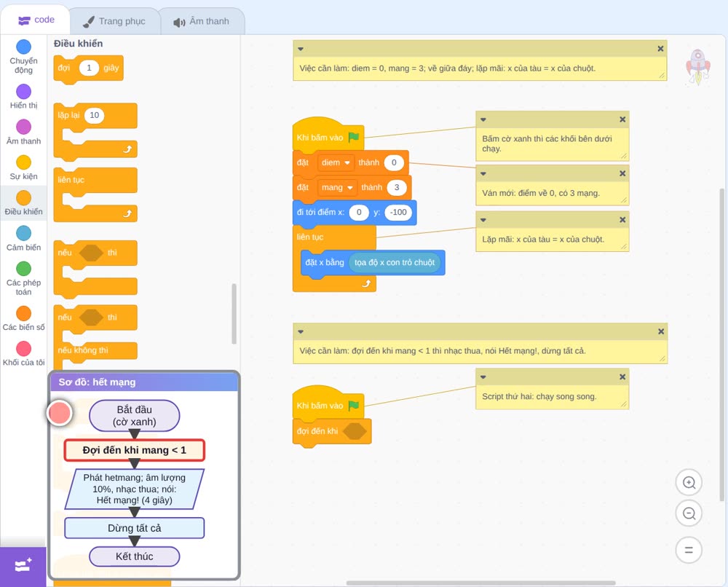Viewport: 728px width, 587px height.
Task: Collapse the 'Lặp mãi' comment
Action: click(483, 220)
